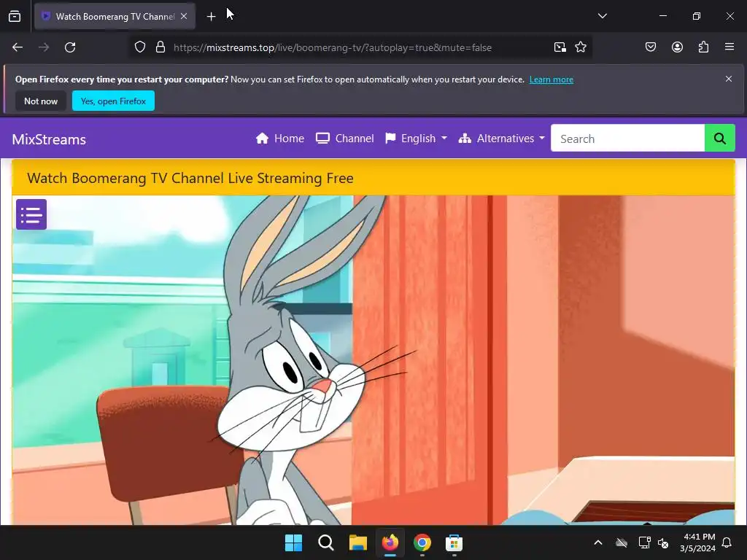747x560 pixels.
Task: Click the muted volume tray icon
Action: (x=663, y=542)
